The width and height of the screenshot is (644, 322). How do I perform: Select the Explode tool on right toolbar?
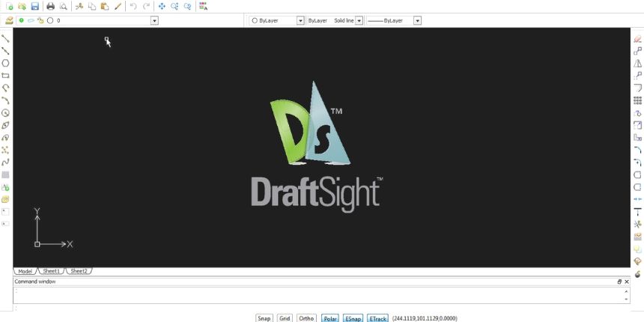tap(637, 273)
